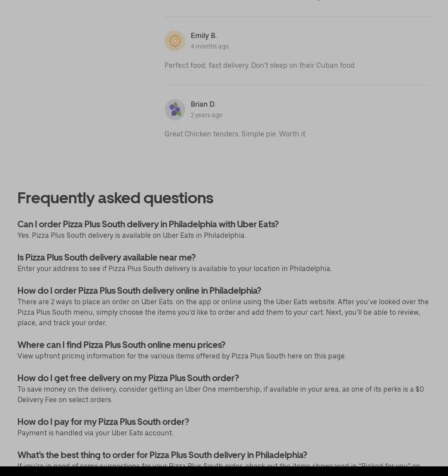Click the "Frequently asked questions" heading
This screenshot has width=448, height=476.
115,198
